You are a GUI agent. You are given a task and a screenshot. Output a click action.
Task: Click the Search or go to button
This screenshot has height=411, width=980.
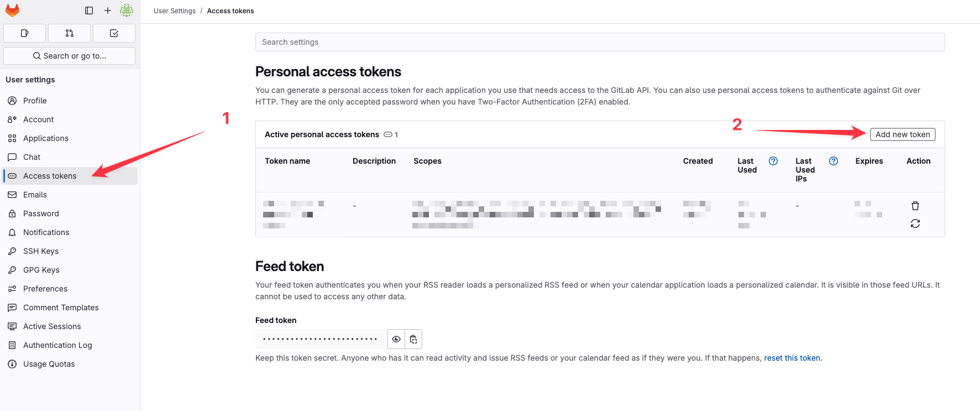point(69,56)
